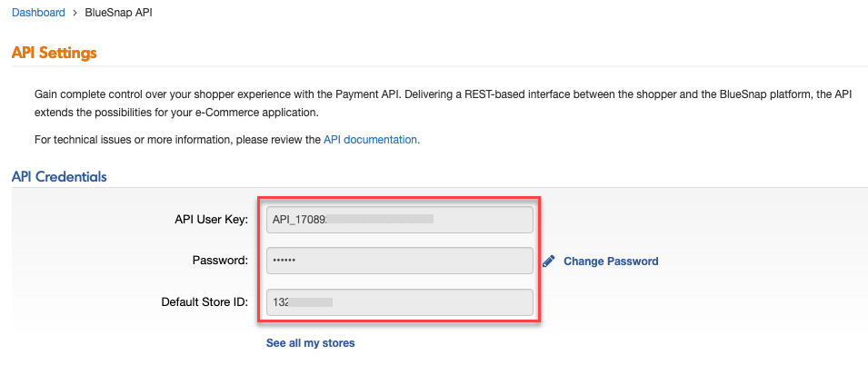Click the API User Key field

(x=400, y=220)
